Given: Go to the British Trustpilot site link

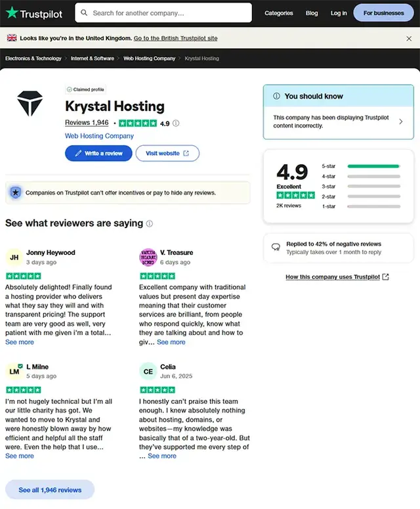Looking at the screenshot, I should [175, 38].
